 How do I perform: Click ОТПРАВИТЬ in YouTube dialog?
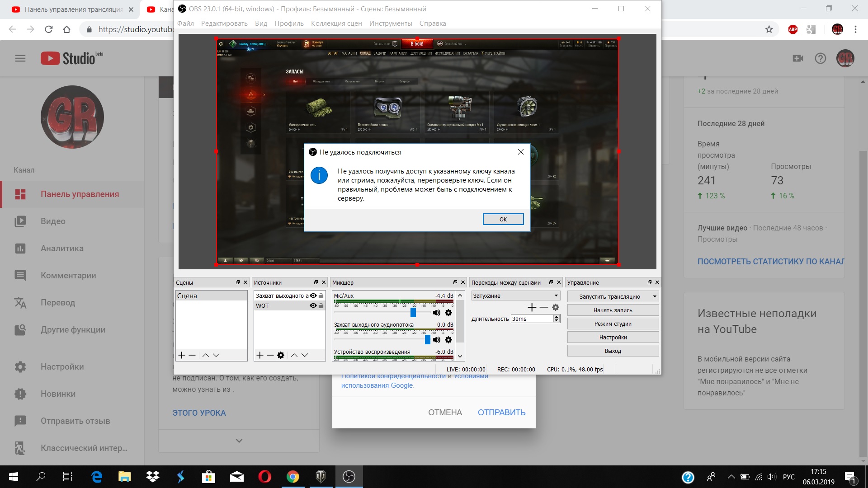click(501, 413)
